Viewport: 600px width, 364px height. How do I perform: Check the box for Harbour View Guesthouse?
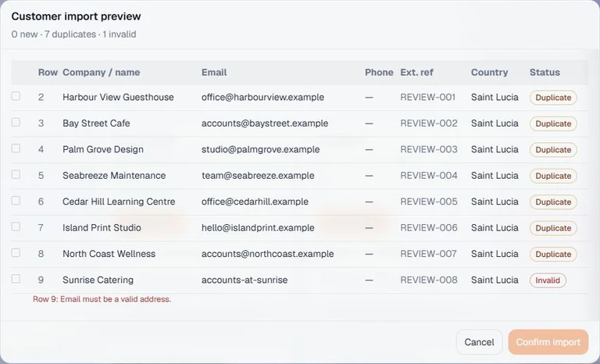[x=16, y=96]
